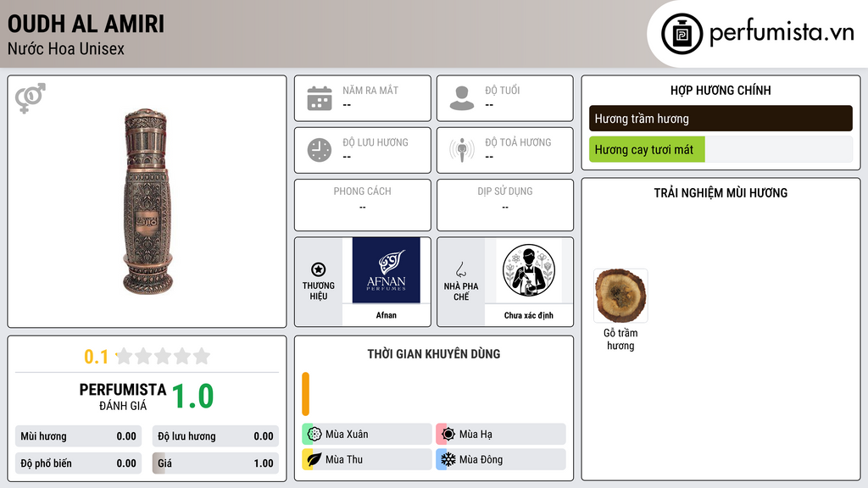Click the Hương trầm hương accord bar
The image size is (868, 488).
(x=721, y=119)
